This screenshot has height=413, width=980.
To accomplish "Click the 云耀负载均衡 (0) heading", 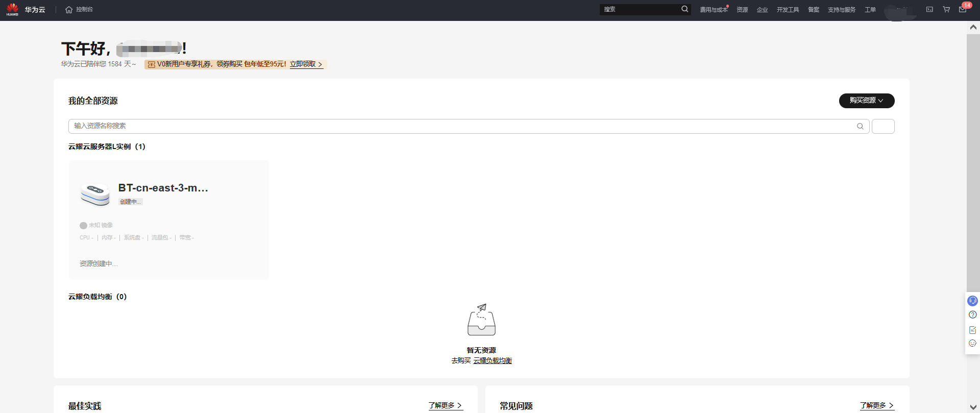I will coord(97,297).
